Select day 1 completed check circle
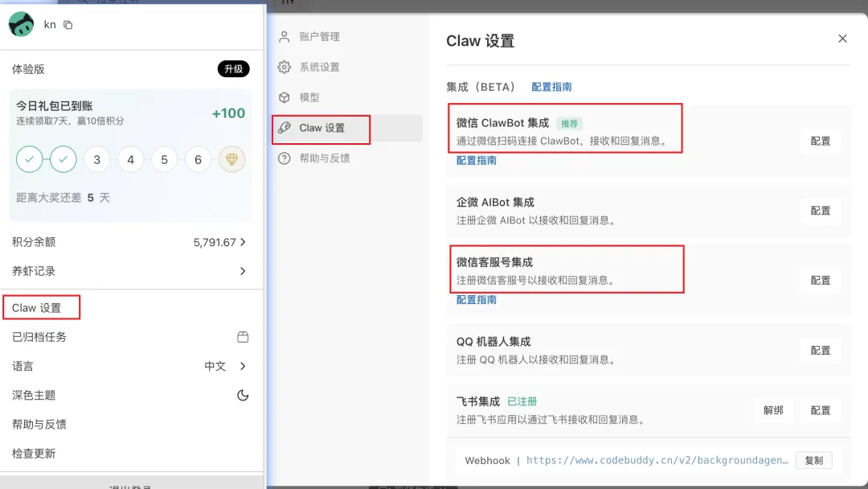The image size is (868, 489). pos(30,159)
